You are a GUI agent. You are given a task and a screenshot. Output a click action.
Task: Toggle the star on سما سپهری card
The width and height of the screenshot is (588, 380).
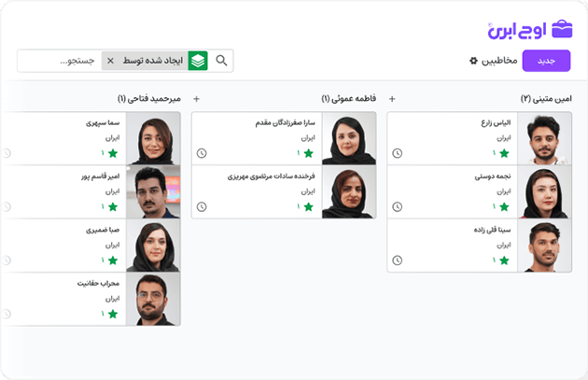click(x=113, y=153)
